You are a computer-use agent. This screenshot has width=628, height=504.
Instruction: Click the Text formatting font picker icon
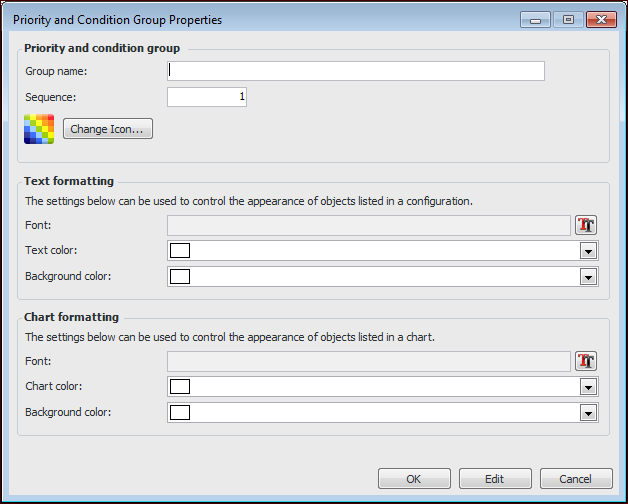click(586, 225)
